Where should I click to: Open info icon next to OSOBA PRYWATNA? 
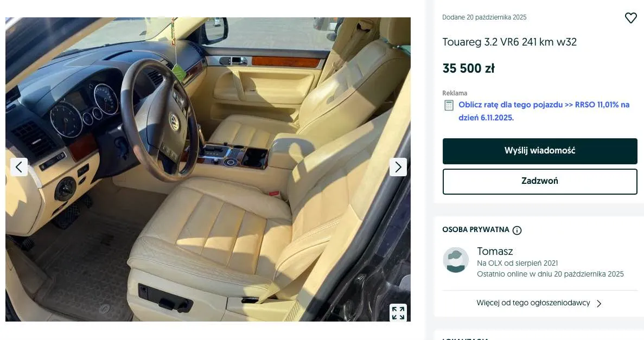coord(517,230)
